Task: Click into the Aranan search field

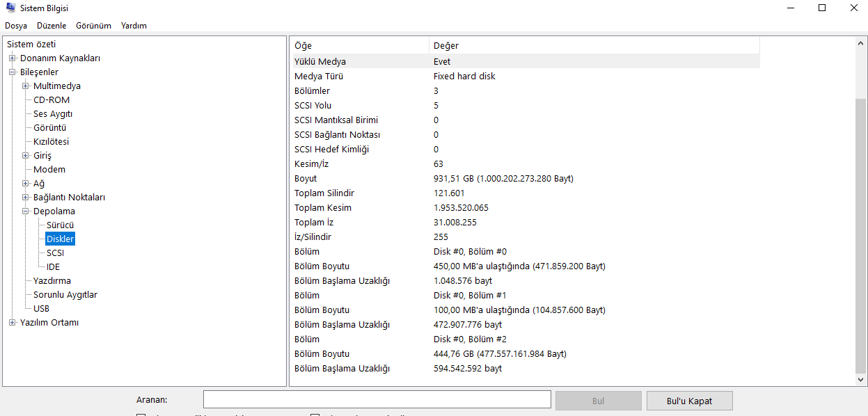Action: point(377,399)
